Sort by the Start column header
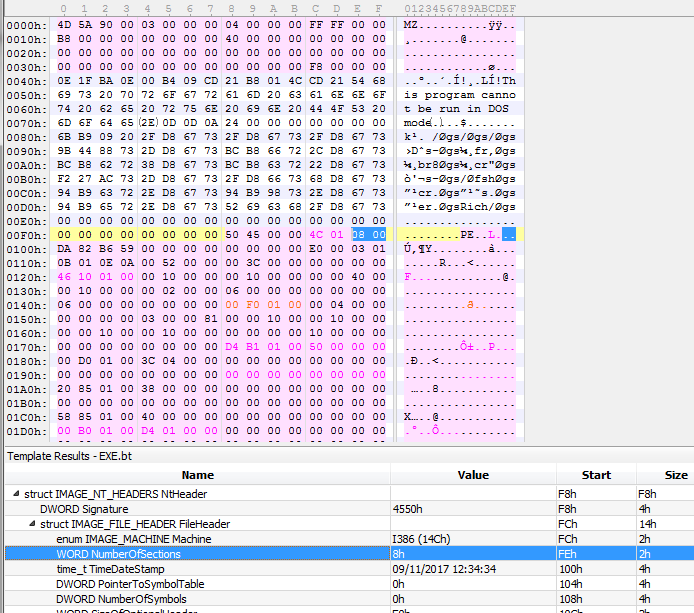The image size is (694, 613). (595, 475)
